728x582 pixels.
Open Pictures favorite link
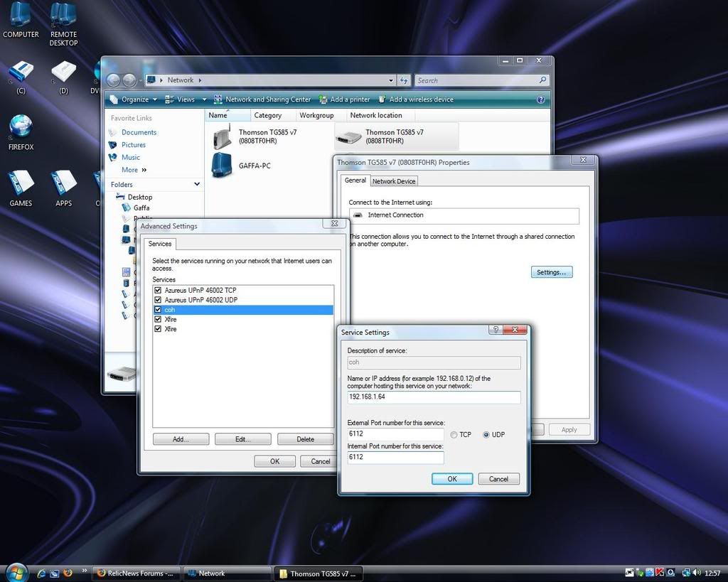click(x=133, y=145)
